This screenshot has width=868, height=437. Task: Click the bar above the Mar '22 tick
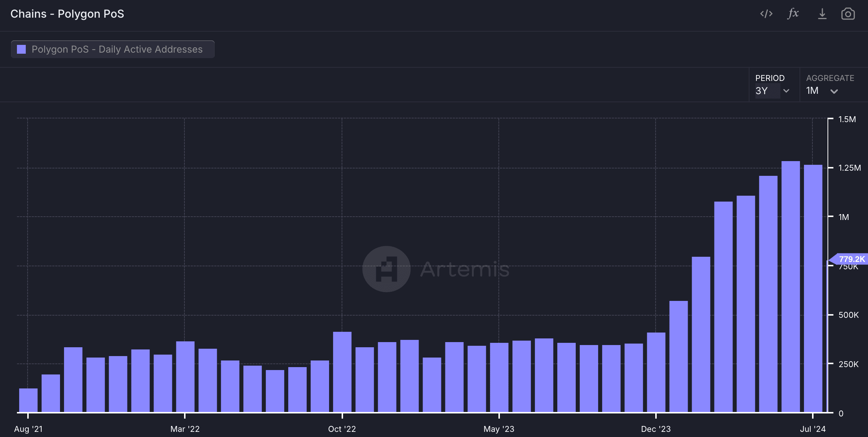point(185,377)
